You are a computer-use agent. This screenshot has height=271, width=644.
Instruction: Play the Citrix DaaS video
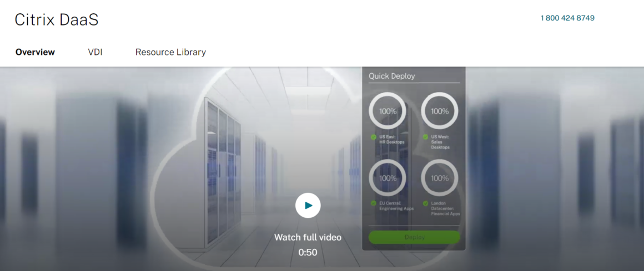point(308,206)
